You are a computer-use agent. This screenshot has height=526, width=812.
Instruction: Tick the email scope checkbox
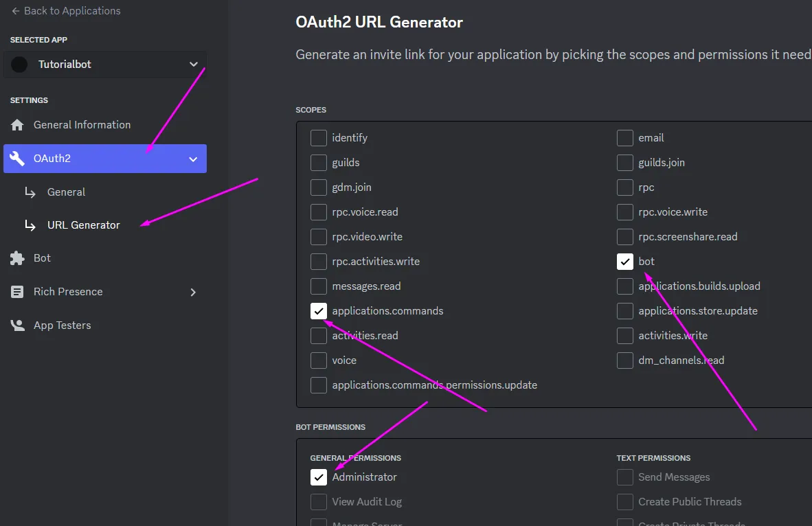625,138
